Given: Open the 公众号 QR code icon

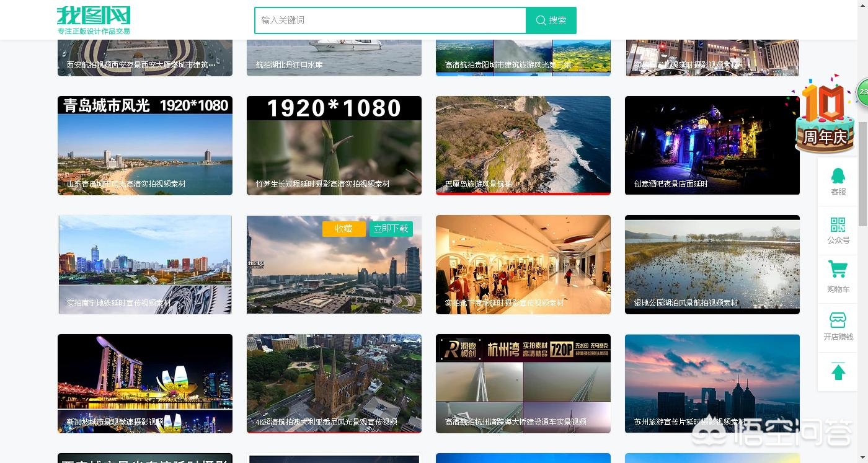Looking at the screenshot, I should [x=838, y=231].
